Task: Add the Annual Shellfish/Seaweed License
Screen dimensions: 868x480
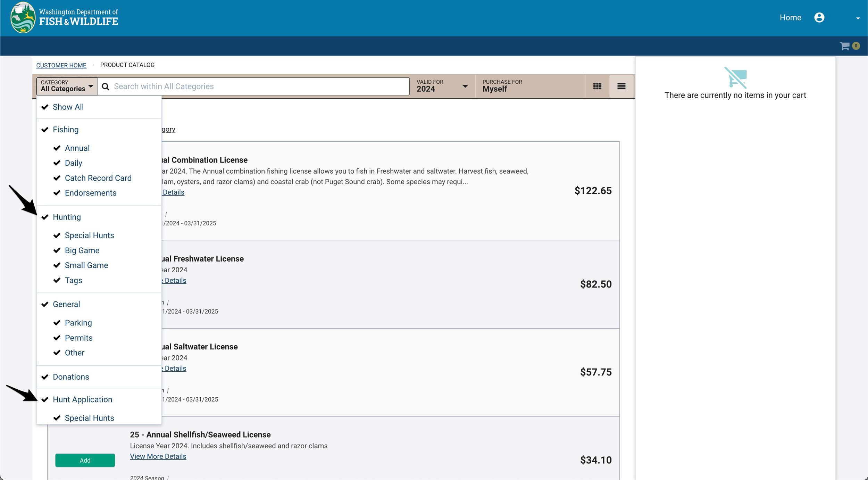Action: coord(85,460)
